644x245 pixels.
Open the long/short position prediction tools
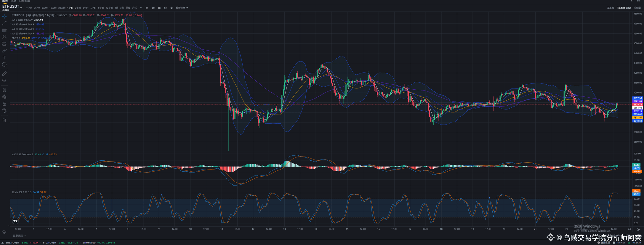point(4,44)
